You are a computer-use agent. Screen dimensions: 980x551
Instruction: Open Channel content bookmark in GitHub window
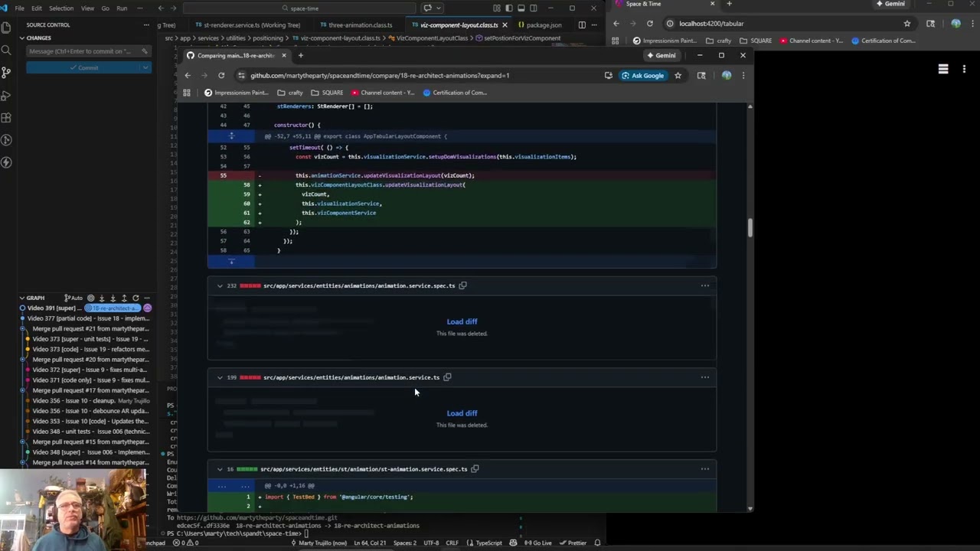(383, 93)
